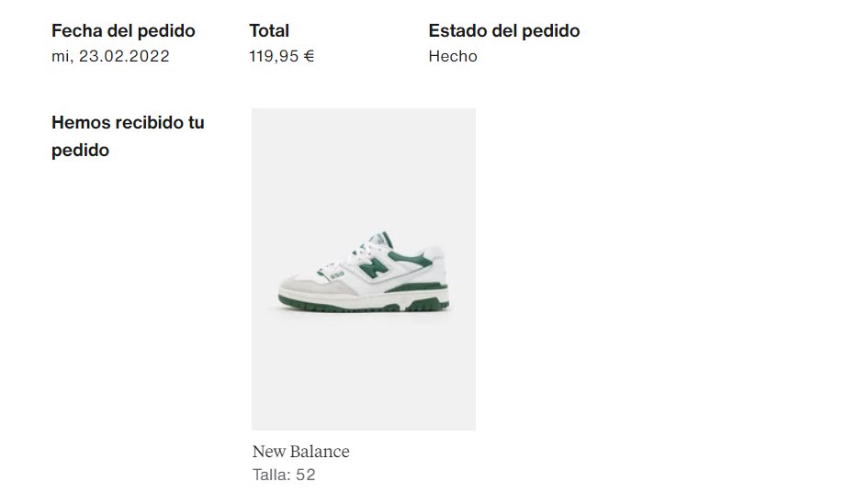This screenshot has width=868, height=504.
Task: Click the 550 badge on the sneaker
Action: pyautogui.click(x=336, y=274)
